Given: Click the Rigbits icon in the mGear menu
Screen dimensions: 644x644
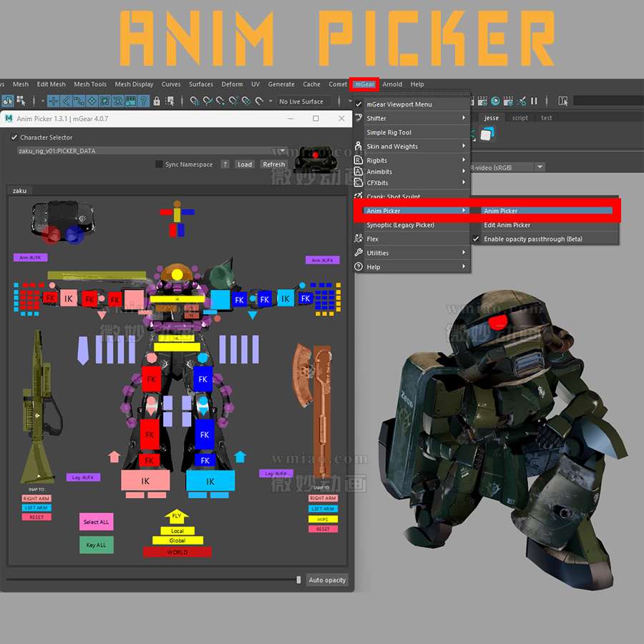Looking at the screenshot, I should point(358,160).
